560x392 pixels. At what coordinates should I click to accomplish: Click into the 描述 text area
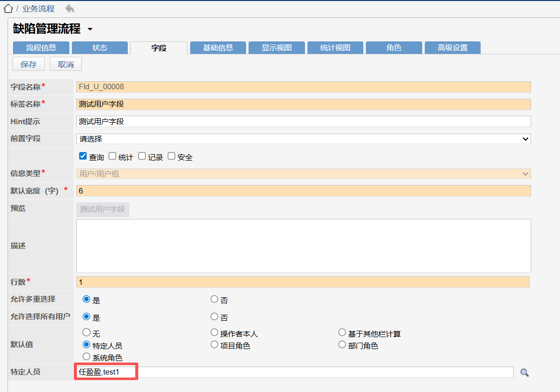click(303, 245)
